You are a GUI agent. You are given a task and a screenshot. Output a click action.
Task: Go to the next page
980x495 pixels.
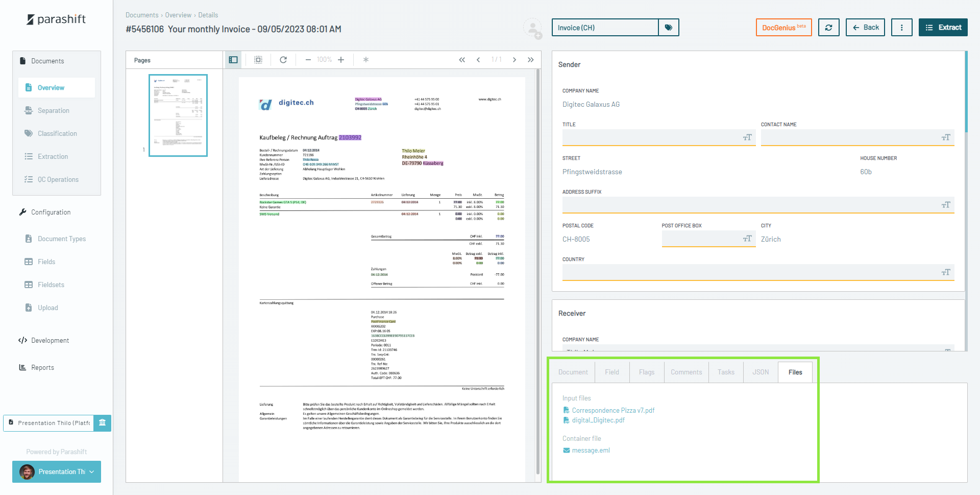click(514, 60)
